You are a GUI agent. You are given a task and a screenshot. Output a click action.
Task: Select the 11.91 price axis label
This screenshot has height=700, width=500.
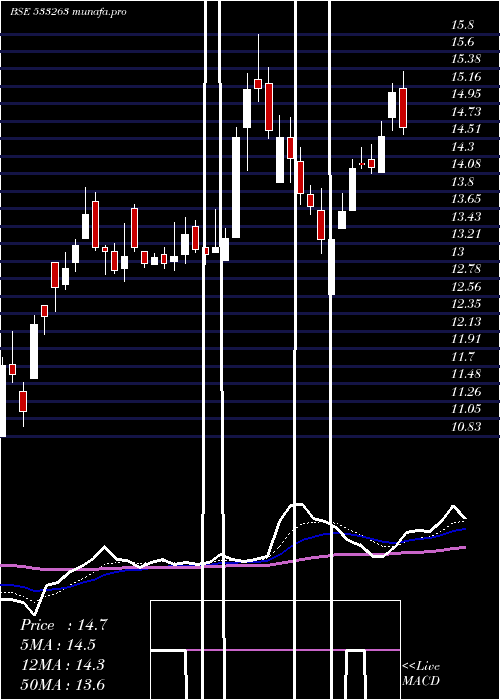[466, 339]
